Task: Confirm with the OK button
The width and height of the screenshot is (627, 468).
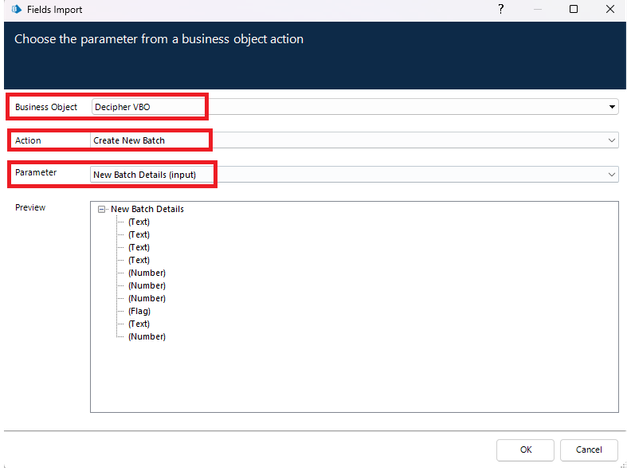Action: coord(525,450)
